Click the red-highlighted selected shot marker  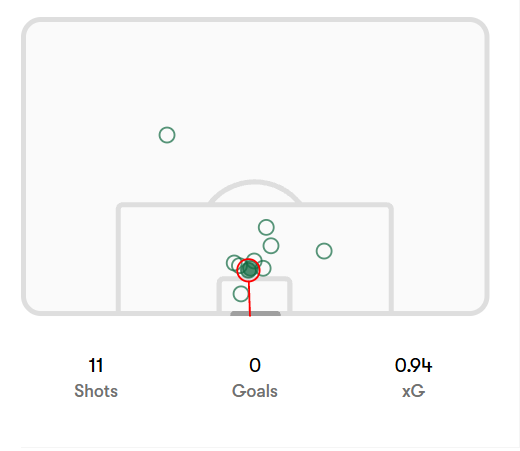pos(248,270)
